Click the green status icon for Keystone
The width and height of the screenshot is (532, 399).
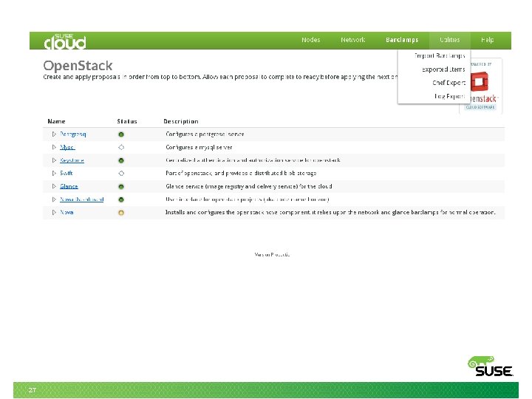(x=121, y=160)
